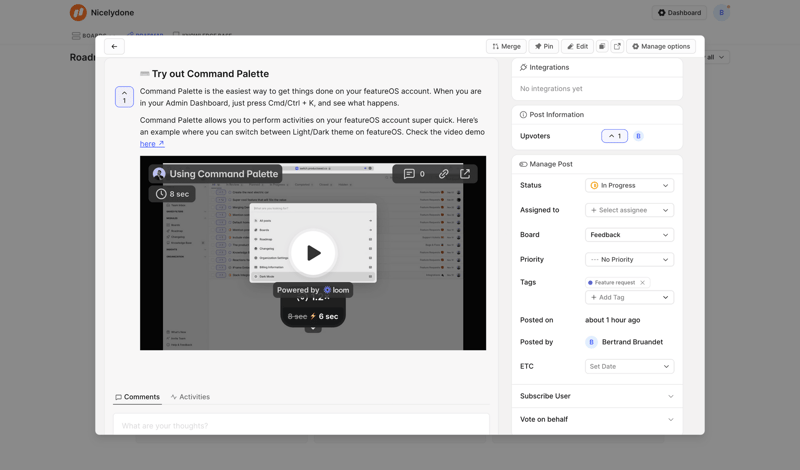
Task: Click the Integrations plug icon
Action: (x=523, y=67)
